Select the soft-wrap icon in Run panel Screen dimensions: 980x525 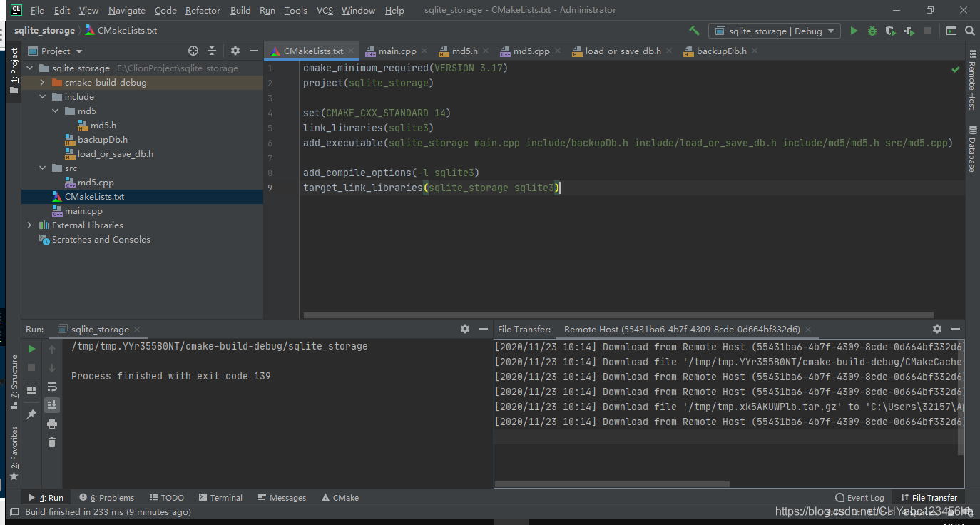51,386
